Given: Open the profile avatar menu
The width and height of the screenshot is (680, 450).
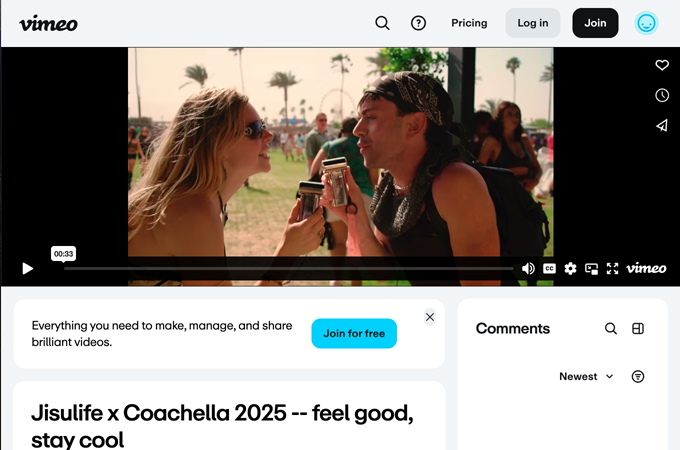Looking at the screenshot, I should [x=646, y=23].
